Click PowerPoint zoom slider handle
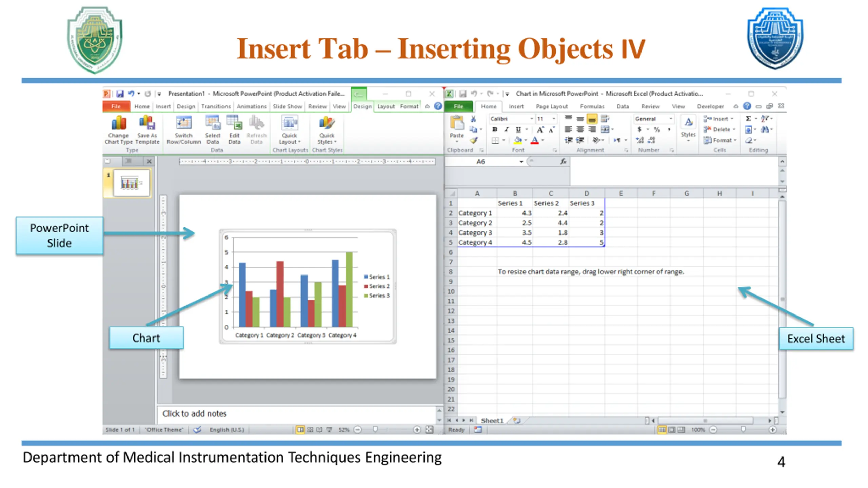The height and width of the screenshot is (488, 868). (x=375, y=430)
